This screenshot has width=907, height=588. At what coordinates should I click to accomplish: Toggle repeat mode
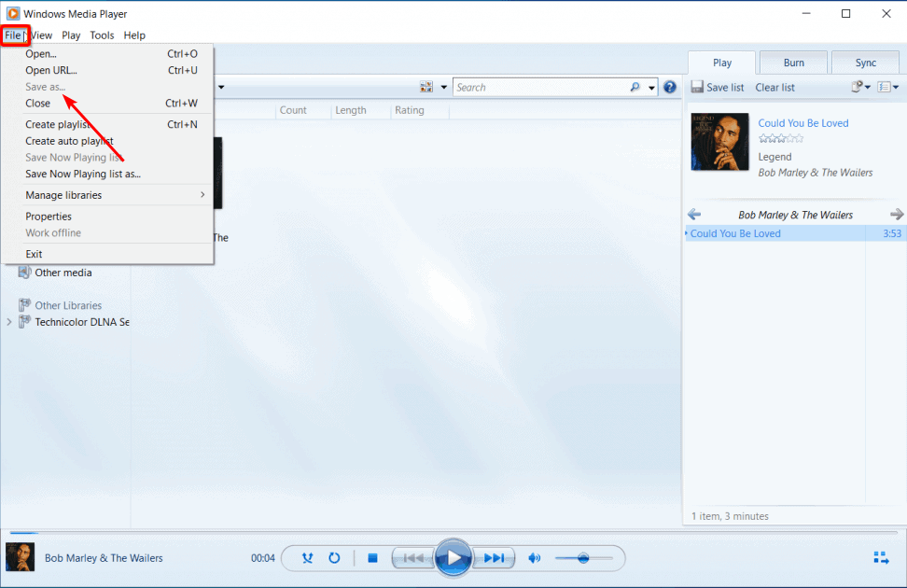334,558
